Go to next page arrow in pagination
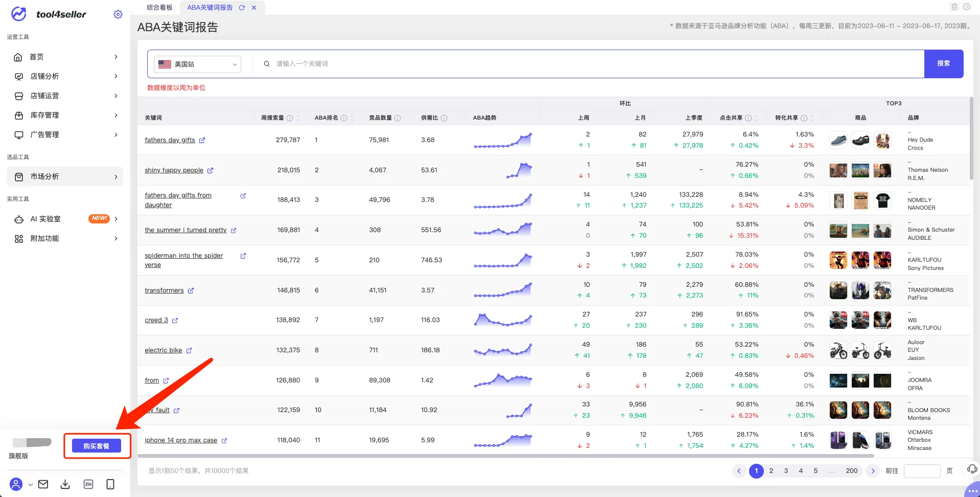This screenshot has height=497, width=980. (873, 471)
